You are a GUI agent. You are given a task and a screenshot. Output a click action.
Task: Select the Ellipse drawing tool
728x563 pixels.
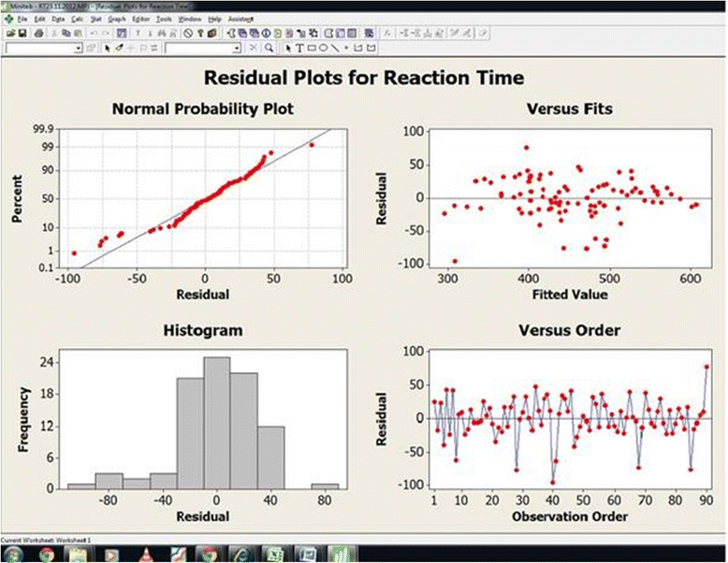pyautogui.click(x=323, y=48)
